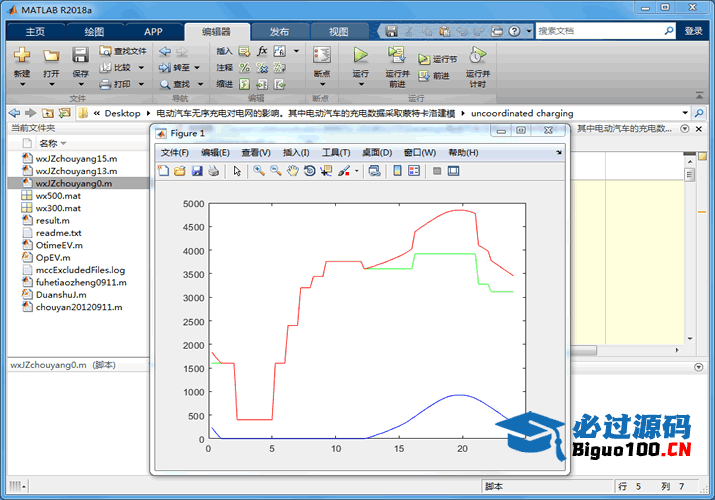Click the Insert Colorbar icon in Figure
The image size is (715, 500).
(x=397, y=171)
